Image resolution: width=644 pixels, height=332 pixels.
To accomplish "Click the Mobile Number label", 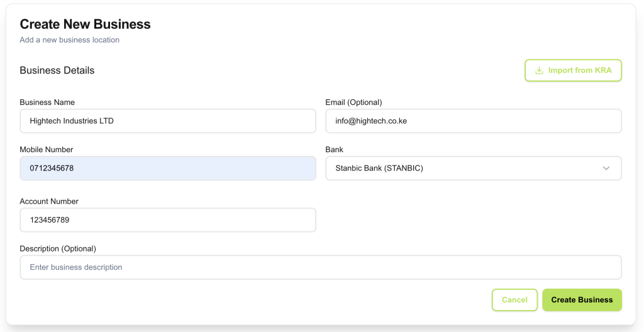I will click(x=47, y=150).
